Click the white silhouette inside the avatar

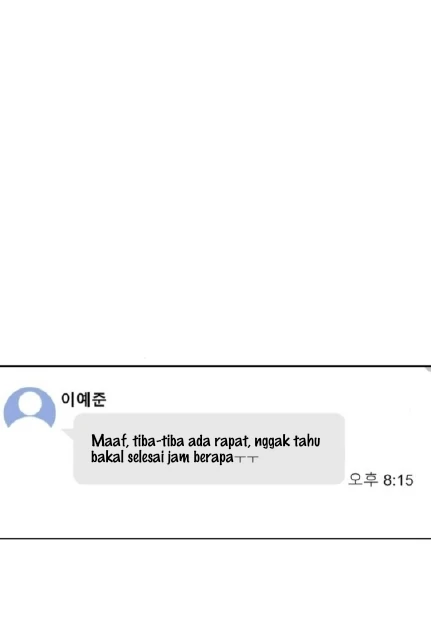click(29, 407)
